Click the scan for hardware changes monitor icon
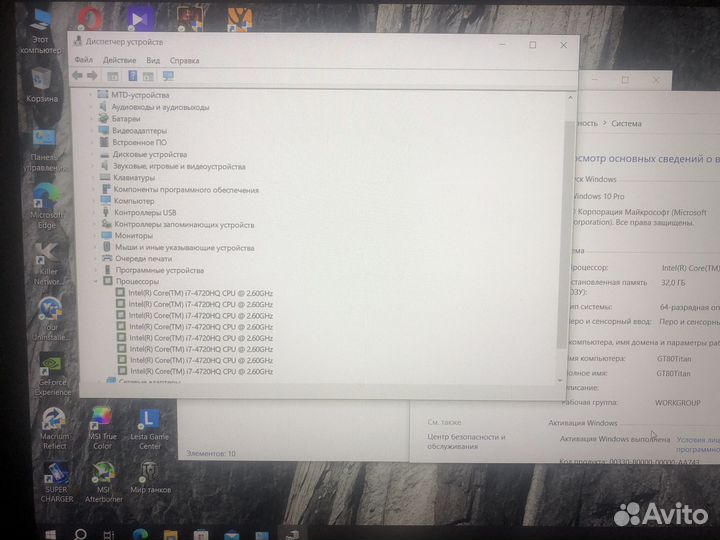This screenshot has width=720, height=540. (x=168, y=76)
